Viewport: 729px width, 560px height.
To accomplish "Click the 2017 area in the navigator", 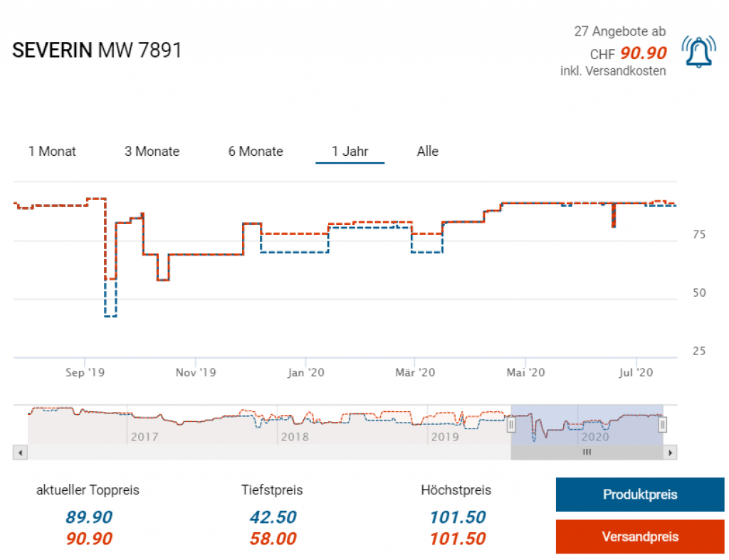I will click(145, 437).
